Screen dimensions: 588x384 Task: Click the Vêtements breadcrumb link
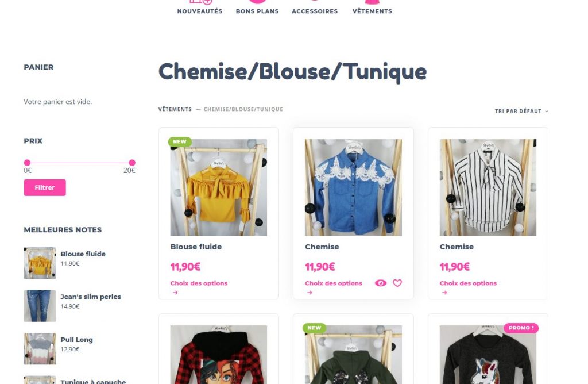(175, 109)
